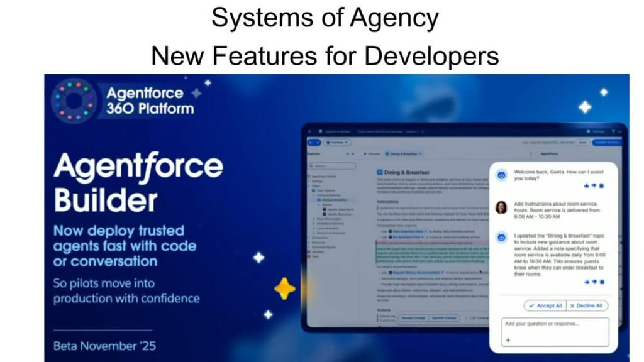
Task: Click the Decline All button
Action: [587, 305]
